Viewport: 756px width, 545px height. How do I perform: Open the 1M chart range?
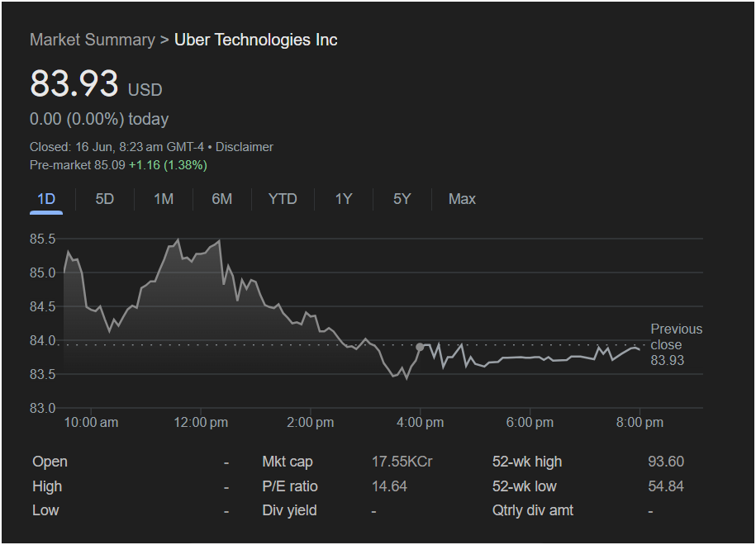pos(164,199)
